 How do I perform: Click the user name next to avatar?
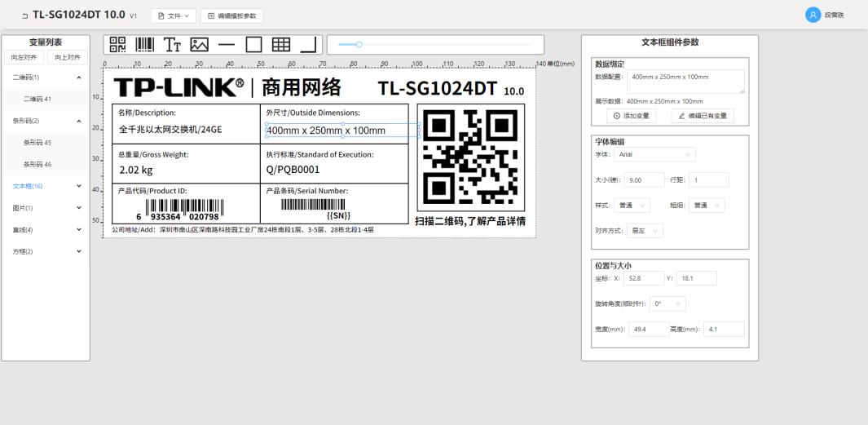(x=834, y=15)
